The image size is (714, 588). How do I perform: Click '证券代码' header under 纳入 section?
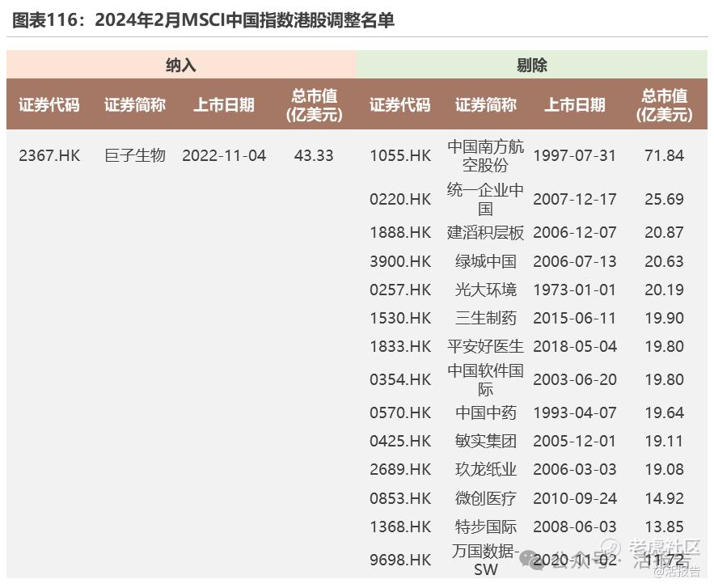[x=49, y=105]
